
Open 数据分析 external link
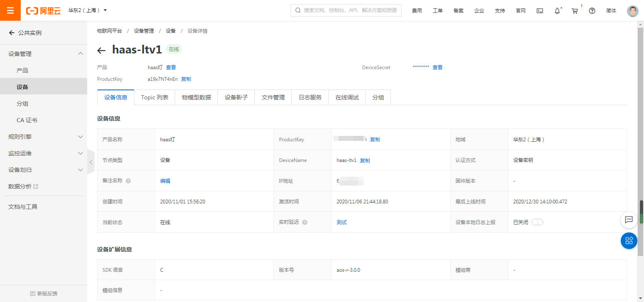click(23, 186)
